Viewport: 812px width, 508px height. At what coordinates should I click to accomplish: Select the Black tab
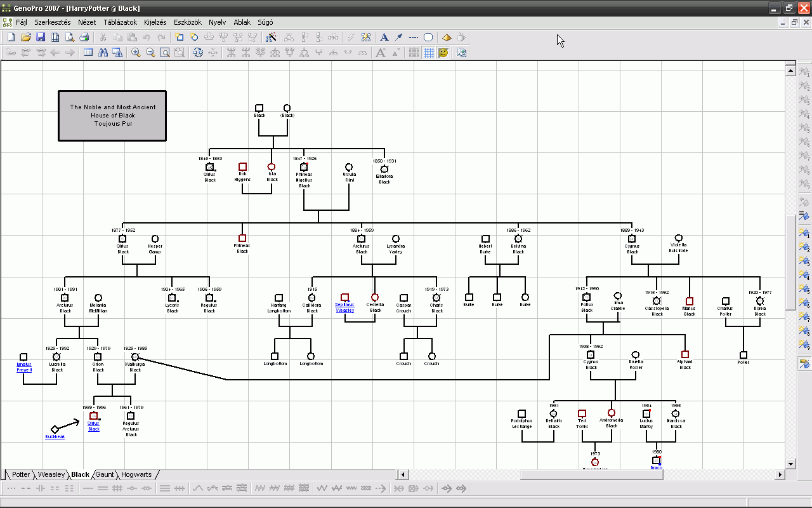81,474
